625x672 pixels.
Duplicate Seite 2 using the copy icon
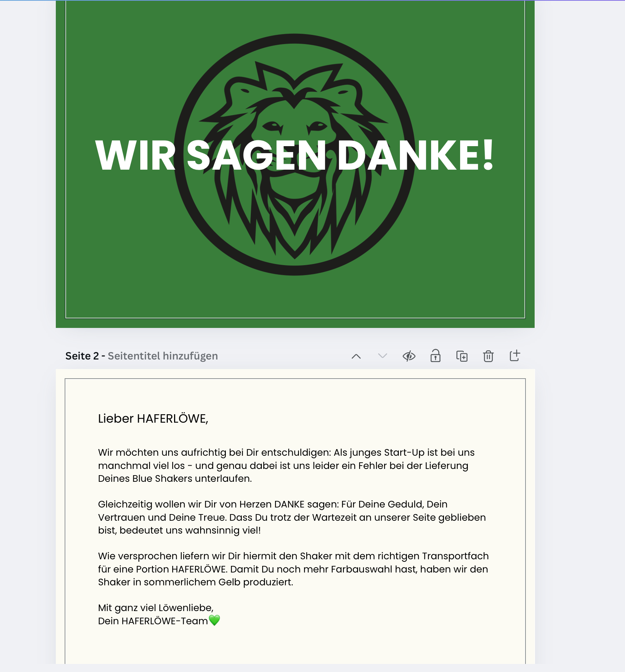[462, 356]
